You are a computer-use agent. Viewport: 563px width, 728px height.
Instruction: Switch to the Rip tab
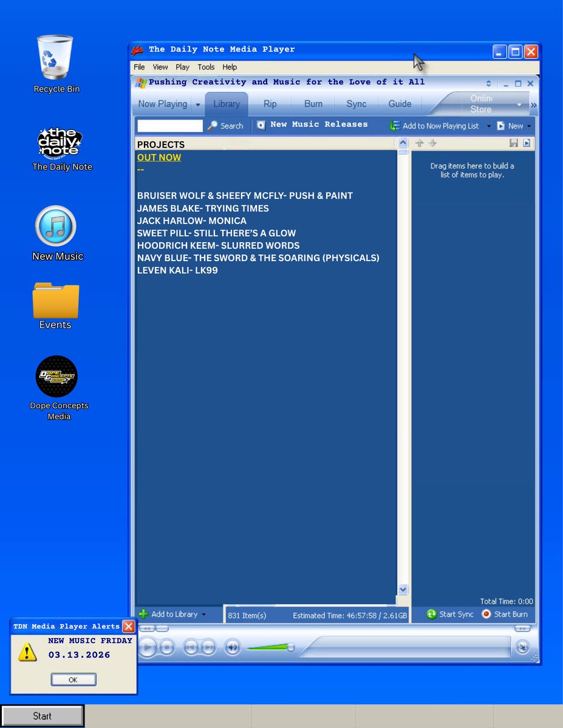click(270, 104)
